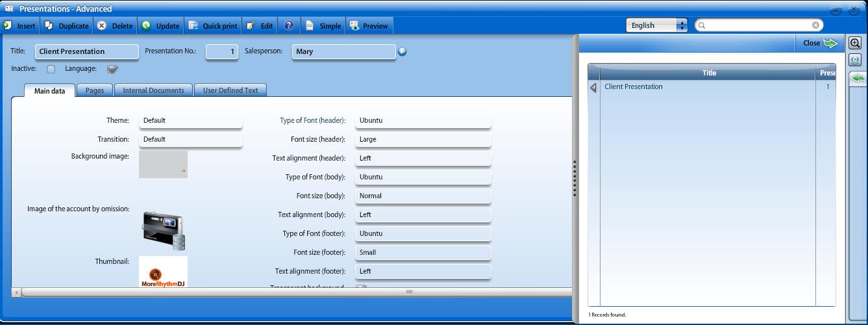Viewport: 868px width, 325px height.
Task: Open Type of Font (footer) dropdown
Action: 423,233
